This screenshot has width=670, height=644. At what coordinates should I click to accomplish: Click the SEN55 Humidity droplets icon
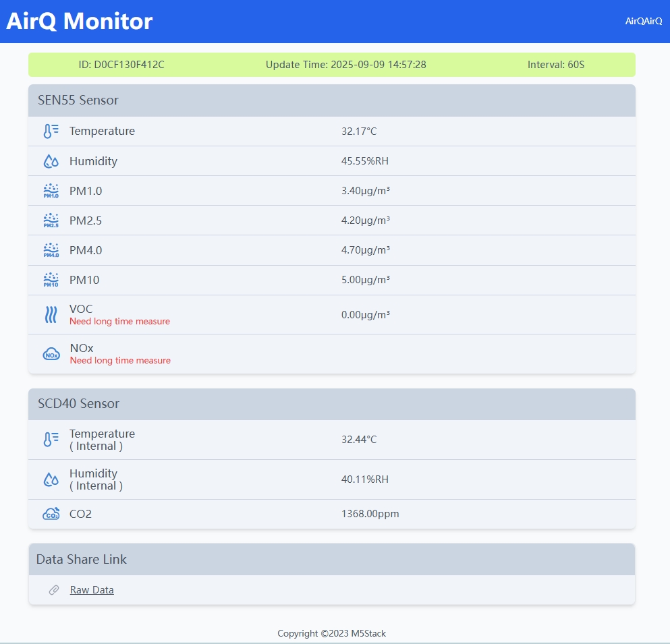click(51, 161)
